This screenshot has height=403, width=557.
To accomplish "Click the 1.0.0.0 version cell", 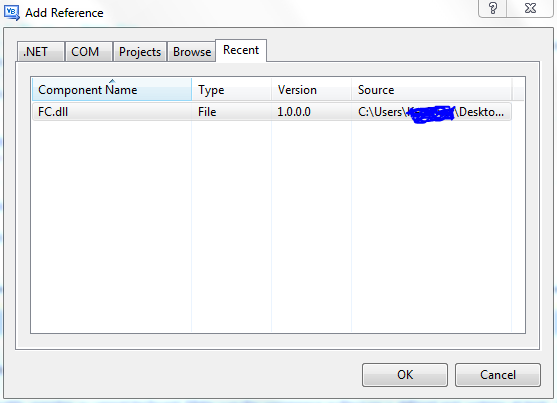I will click(294, 112).
